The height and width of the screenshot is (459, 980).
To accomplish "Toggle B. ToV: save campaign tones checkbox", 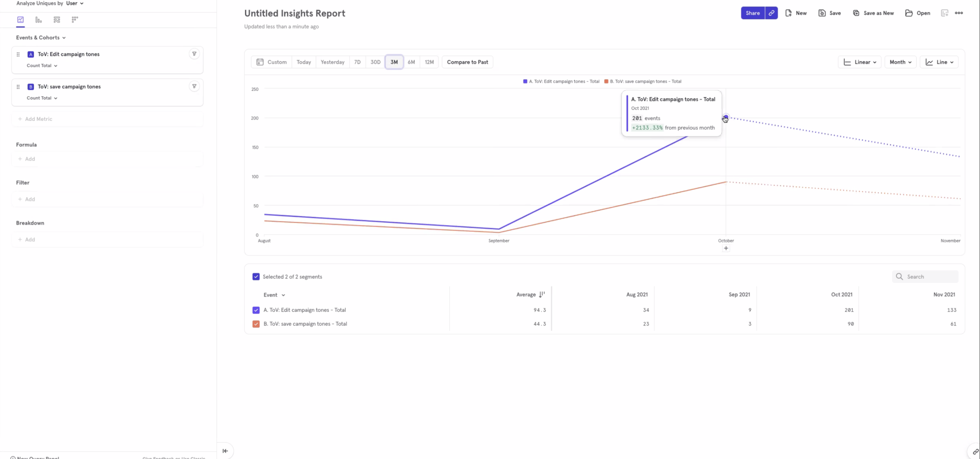I will (x=256, y=324).
